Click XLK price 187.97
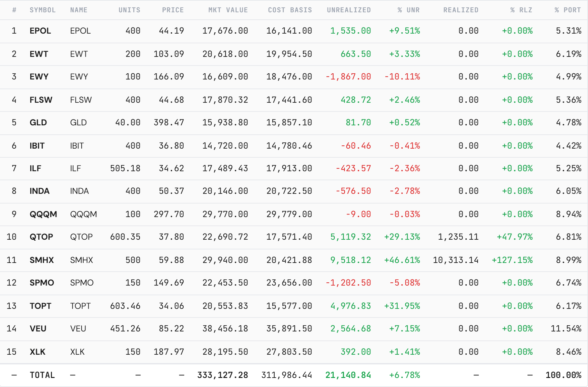The width and height of the screenshot is (588, 387). tap(169, 352)
